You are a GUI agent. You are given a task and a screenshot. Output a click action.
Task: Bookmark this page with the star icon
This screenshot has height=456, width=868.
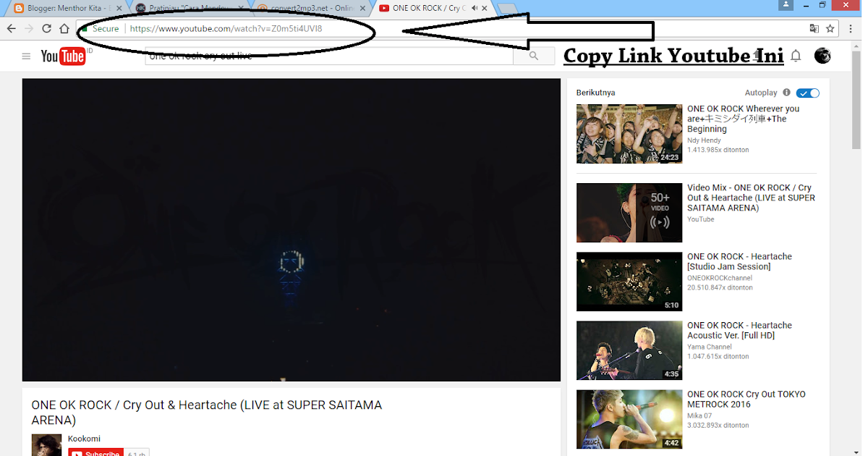click(x=830, y=29)
